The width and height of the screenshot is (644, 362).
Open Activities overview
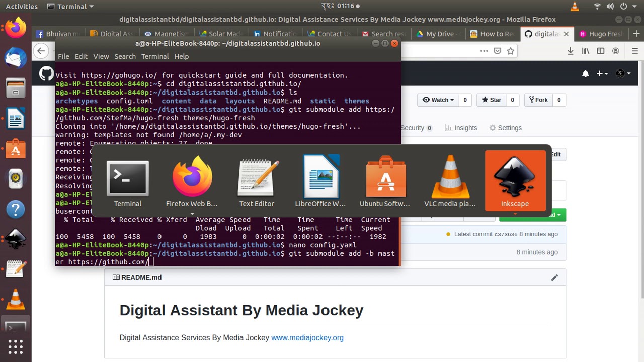pyautogui.click(x=22, y=6)
